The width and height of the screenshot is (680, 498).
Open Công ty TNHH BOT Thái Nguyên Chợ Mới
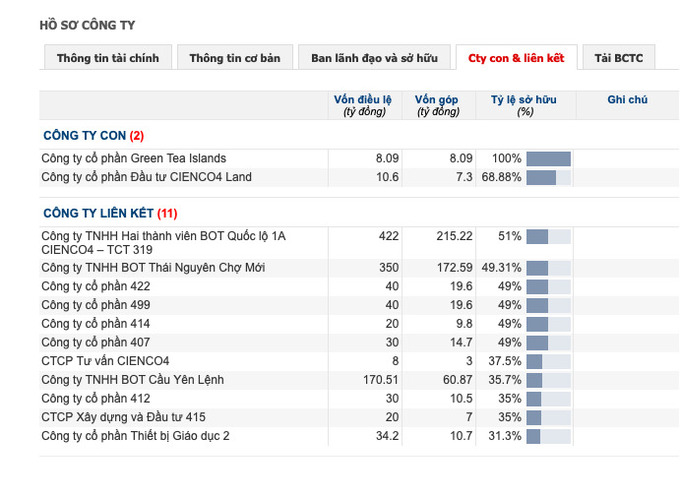[153, 268]
